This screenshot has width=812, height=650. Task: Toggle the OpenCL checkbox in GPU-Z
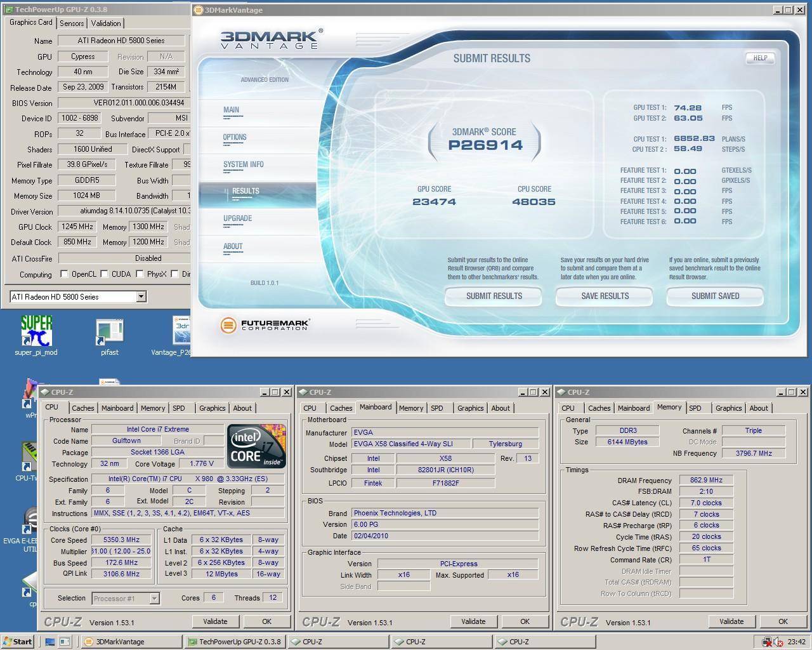click(64, 274)
